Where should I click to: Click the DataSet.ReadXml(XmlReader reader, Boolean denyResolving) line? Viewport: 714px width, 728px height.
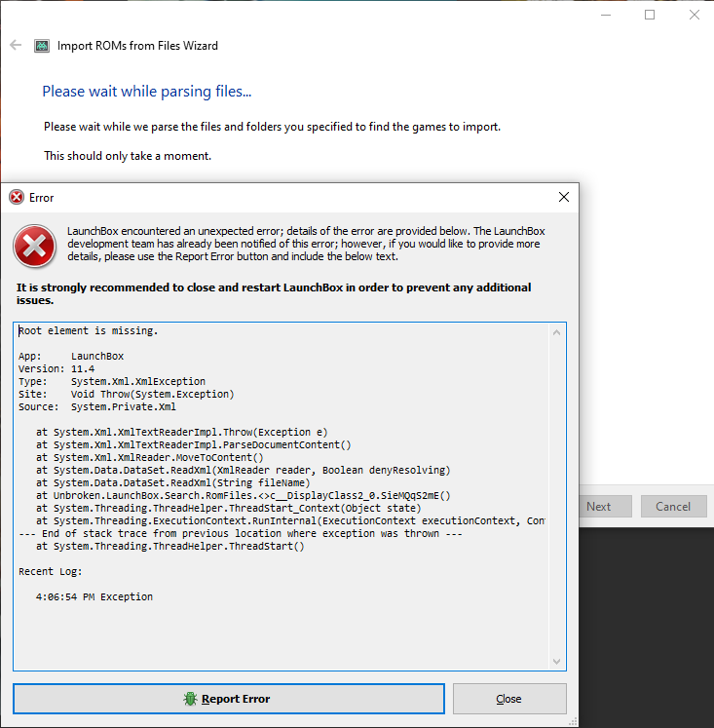pyautogui.click(x=244, y=470)
